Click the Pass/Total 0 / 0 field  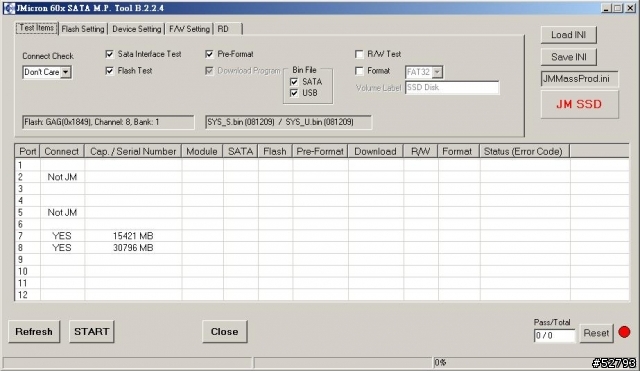click(x=554, y=335)
